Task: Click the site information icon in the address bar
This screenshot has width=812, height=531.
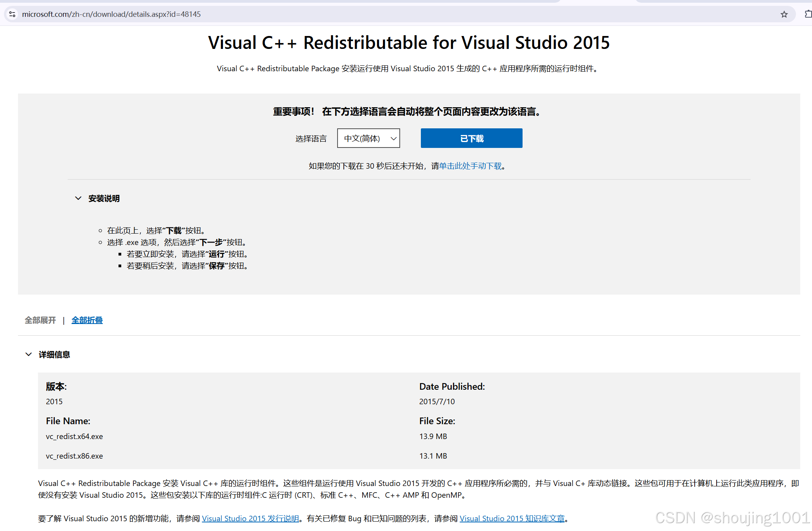Action: (x=12, y=14)
